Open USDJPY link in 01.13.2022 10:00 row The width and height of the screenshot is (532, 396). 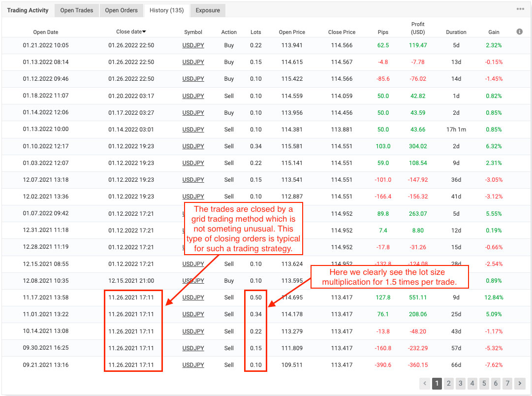pyautogui.click(x=193, y=130)
